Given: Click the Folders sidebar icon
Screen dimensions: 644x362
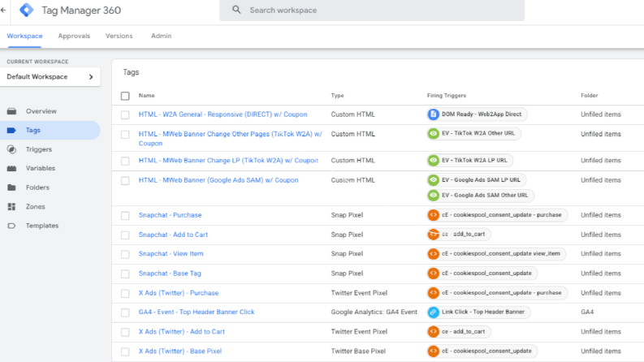Looking at the screenshot, I should (11, 187).
